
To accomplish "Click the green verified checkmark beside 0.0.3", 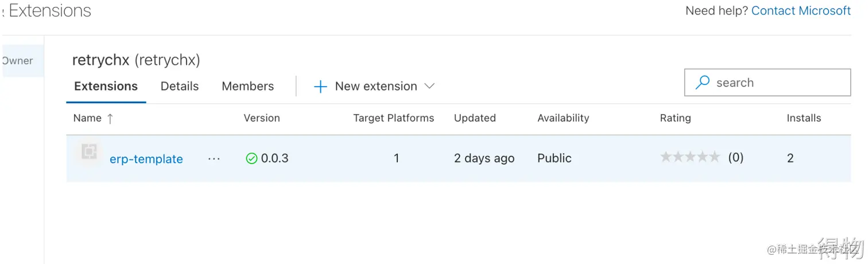I will [251, 158].
